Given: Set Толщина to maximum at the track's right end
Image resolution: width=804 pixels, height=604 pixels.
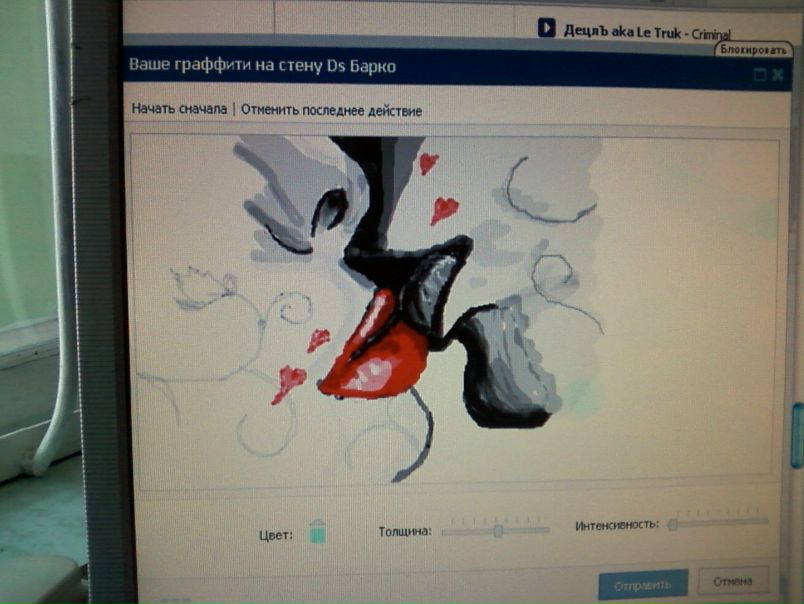Looking at the screenshot, I should coord(547,529).
